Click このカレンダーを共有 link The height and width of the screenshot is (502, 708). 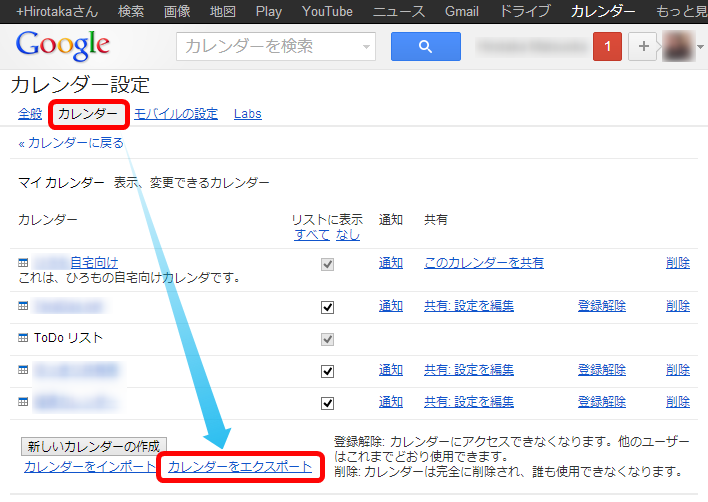[484, 263]
